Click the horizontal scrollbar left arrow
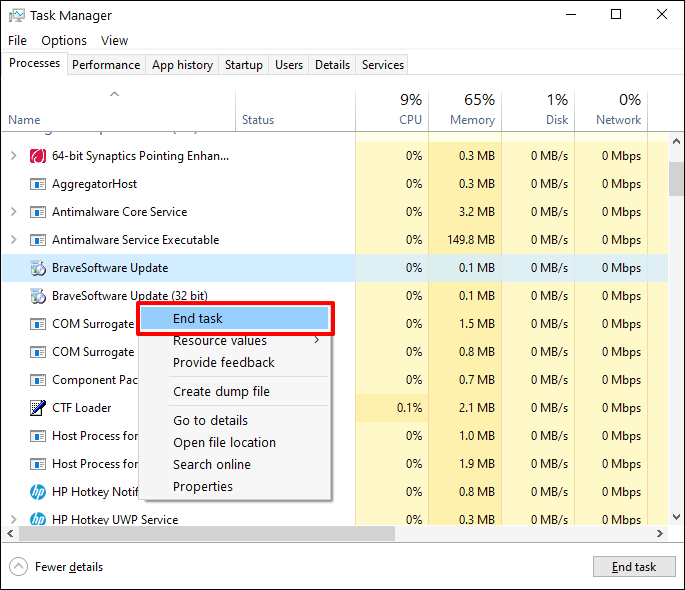Viewport: 685px width, 590px height. coord(10,533)
